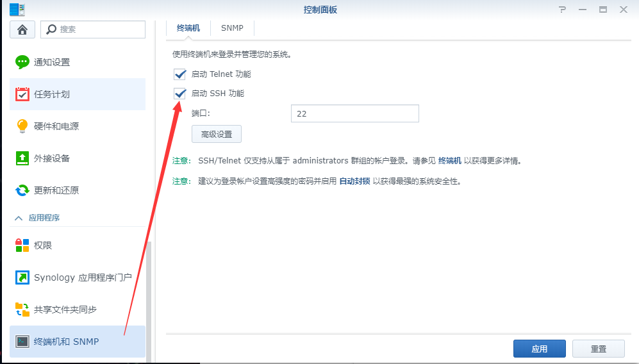Select the 终端机 tab
The height and width of the screenshot is (364, 639).
(x=188, y=28)
